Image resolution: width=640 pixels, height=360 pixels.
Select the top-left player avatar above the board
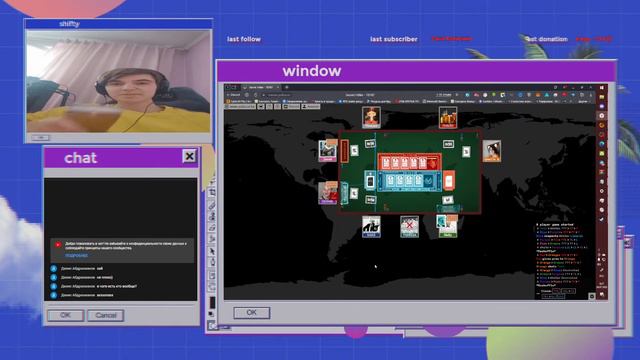[371, 118]
